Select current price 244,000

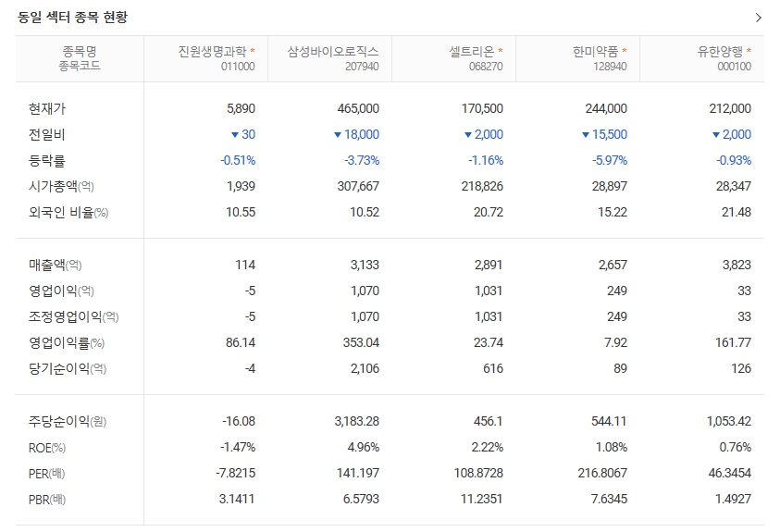click(x=606, y=108)
